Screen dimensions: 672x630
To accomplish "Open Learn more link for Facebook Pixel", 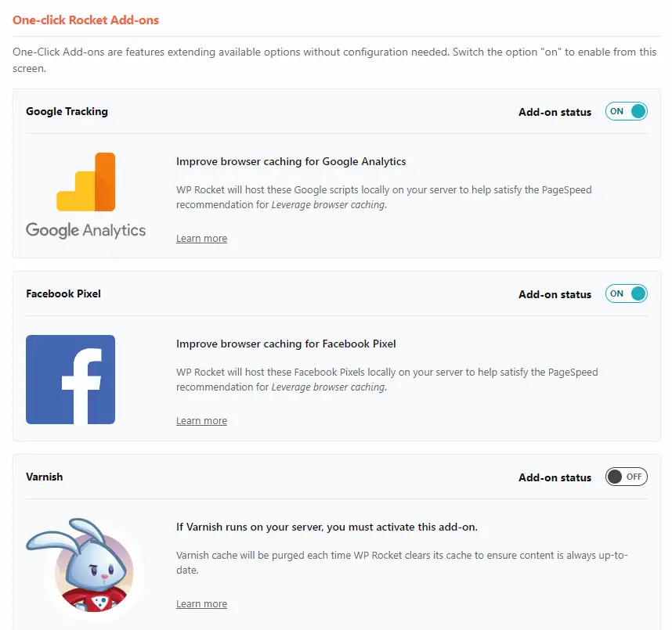I will (201, 421).
